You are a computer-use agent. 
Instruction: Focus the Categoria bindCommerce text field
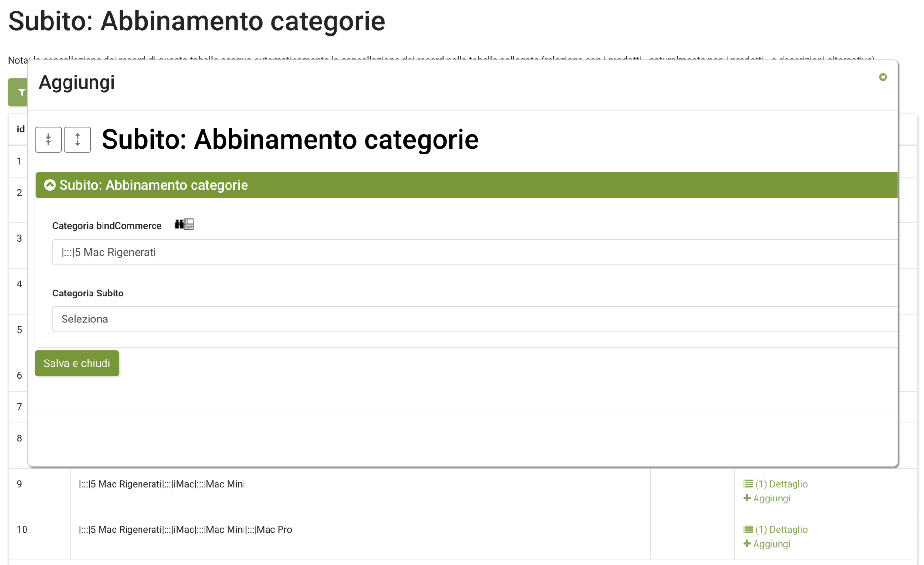(x=474, y=252)
